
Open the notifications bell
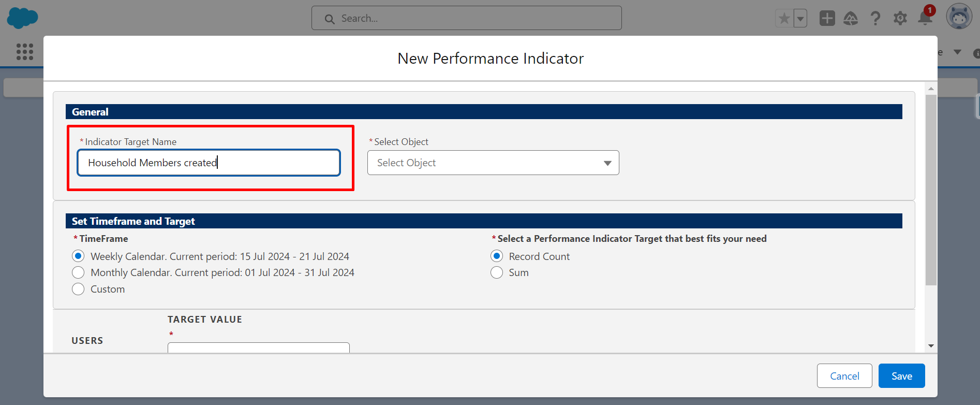(x=925, y=18)
